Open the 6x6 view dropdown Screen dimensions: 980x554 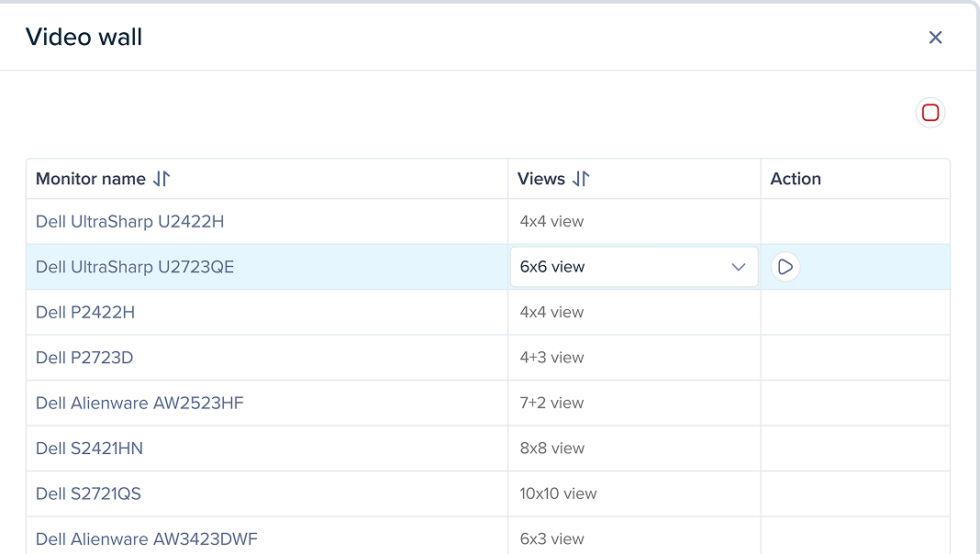(x=634, y=267)
